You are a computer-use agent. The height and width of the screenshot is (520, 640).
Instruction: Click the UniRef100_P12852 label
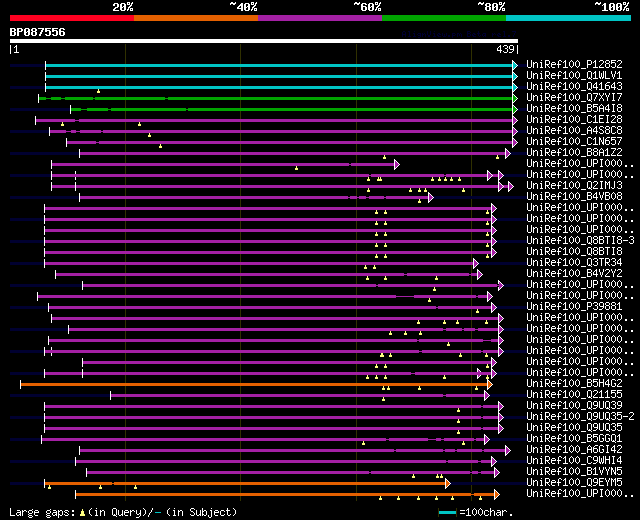[x=574, y=64]
